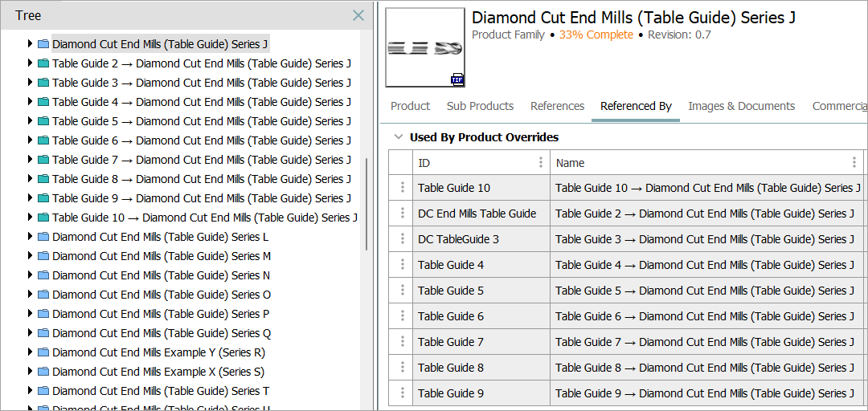
Task: Open the Images & Documents tab
Action: pos(741,106)
